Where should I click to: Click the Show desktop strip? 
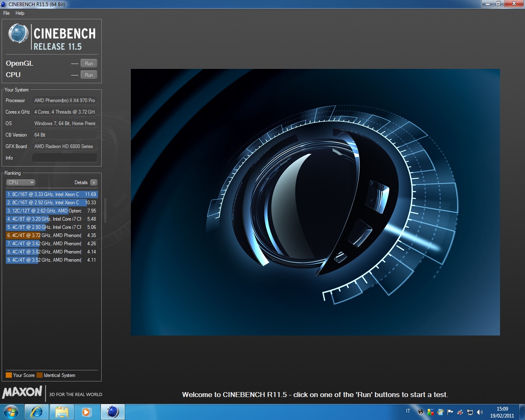click(522, 412)
